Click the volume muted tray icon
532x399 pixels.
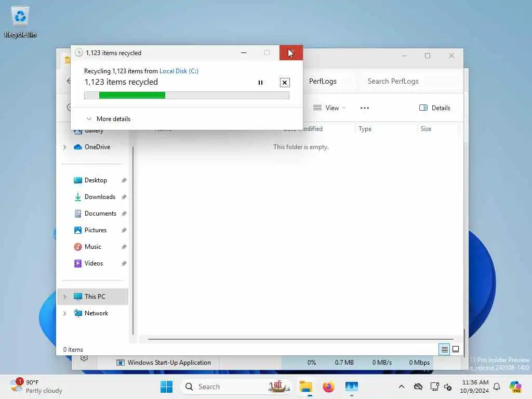click(448, 387)
